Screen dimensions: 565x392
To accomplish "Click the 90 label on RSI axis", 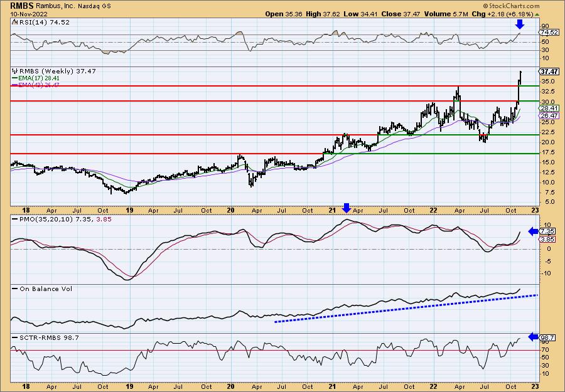I will click(x=545, y=26).
